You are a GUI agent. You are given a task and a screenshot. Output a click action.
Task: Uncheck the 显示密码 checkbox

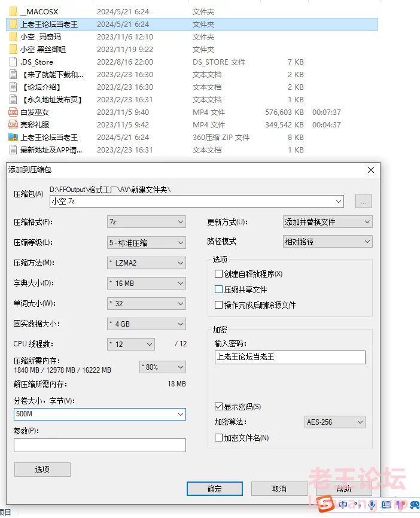point(218,407)
